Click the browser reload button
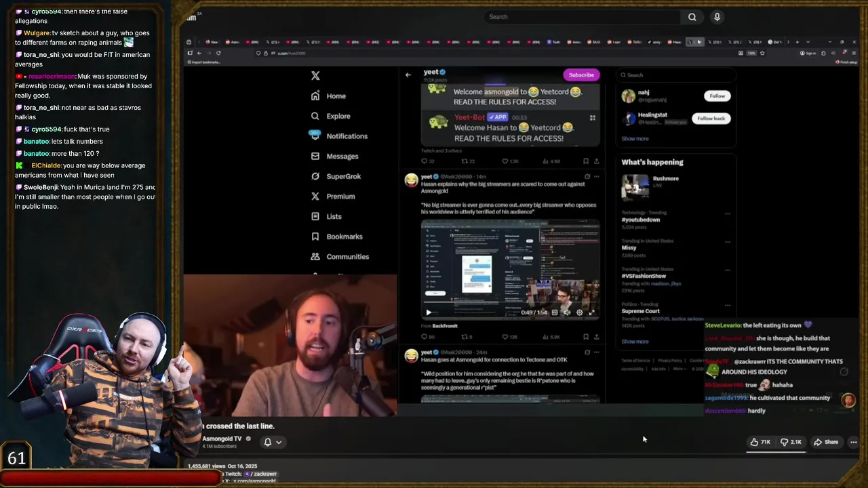Image resolution: width=868 pixels, height=488 pixels. [x=218, y=53]
